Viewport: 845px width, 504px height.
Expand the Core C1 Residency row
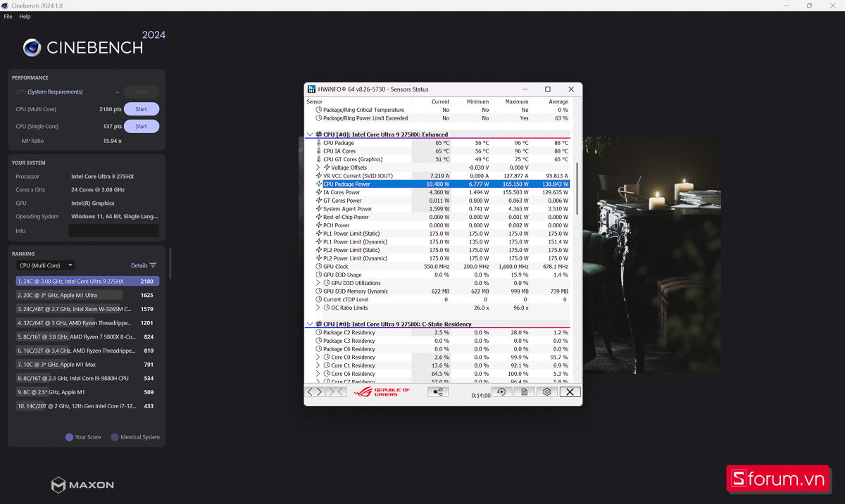(x=318, y=365)
